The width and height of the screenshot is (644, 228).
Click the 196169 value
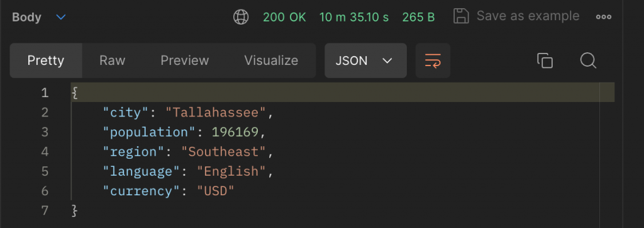pyautogui.click(x=236, y=132)
